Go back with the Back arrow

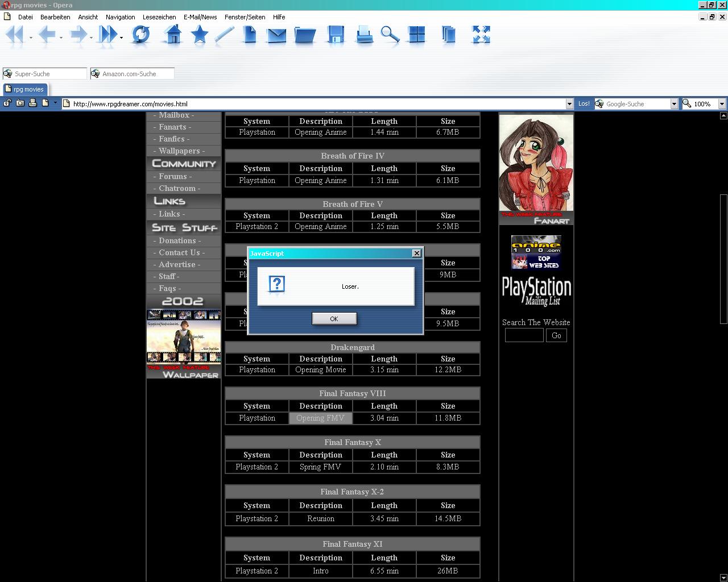pos(47,35)
